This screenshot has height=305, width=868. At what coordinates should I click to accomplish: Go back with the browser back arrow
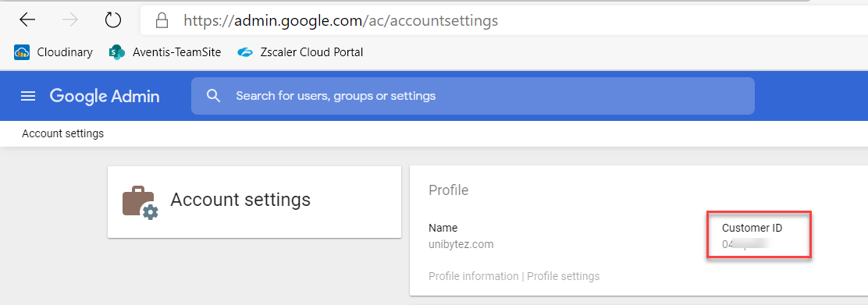tap(27, 20)
